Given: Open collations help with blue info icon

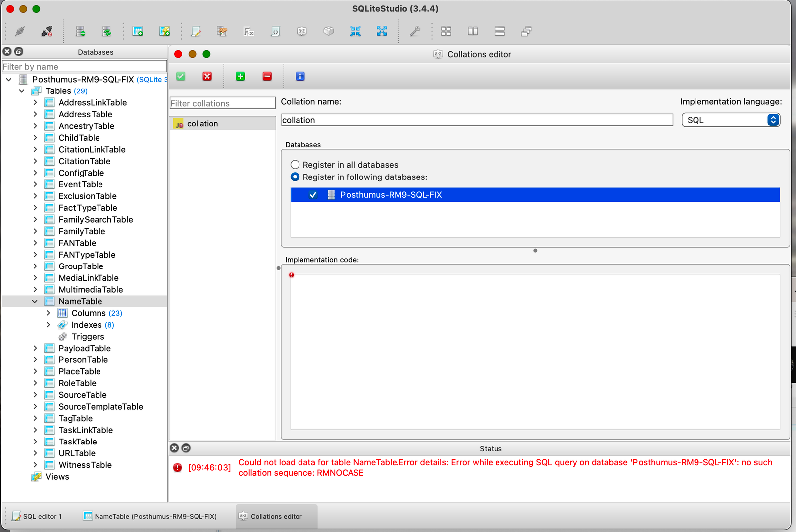Looking at the screenshot, I should tap(300, 76).
